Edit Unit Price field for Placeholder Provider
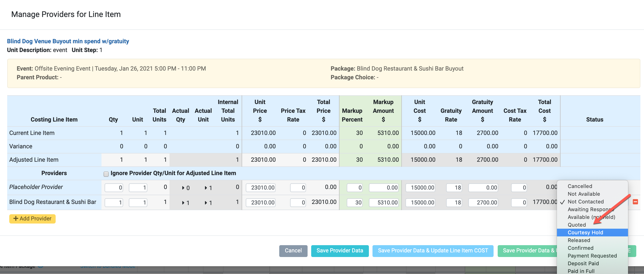The image size is (644, 274). tap(260, 187)
